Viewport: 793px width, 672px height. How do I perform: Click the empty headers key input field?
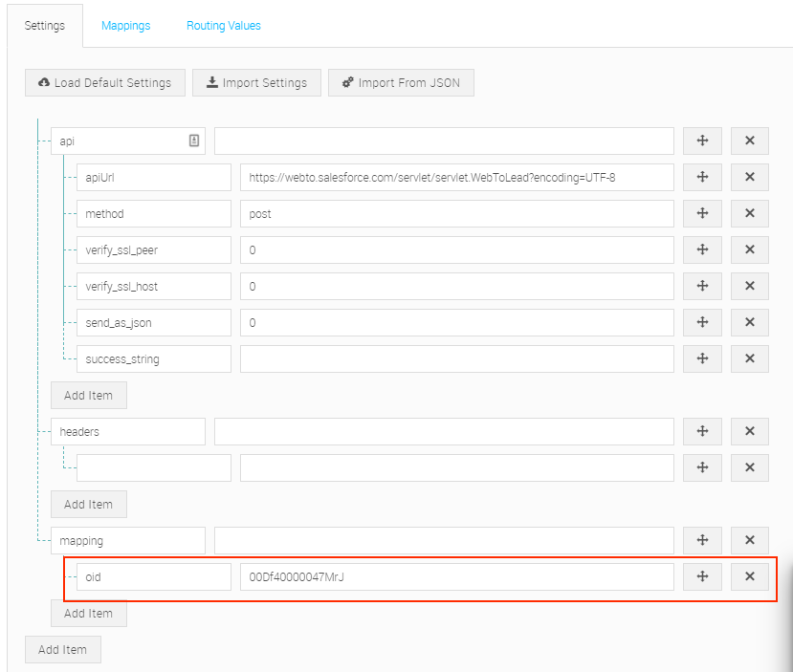[x=153, y=467]
